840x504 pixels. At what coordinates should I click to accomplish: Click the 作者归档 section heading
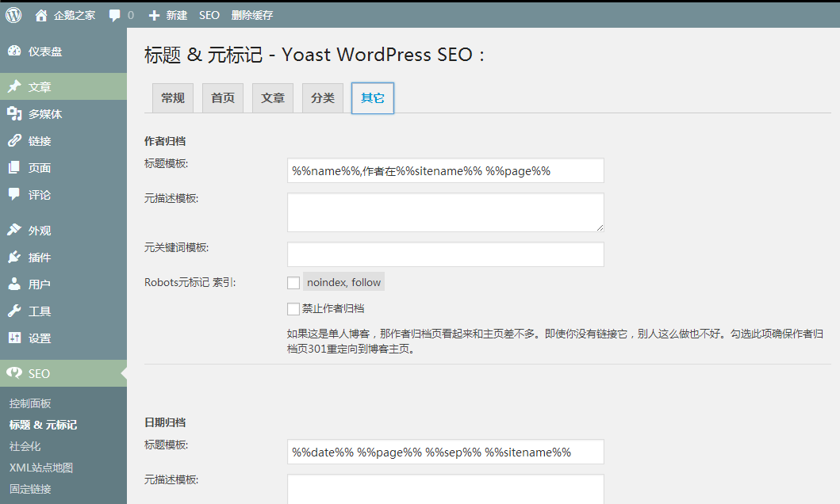pyautogui.click(x=165, y=141)
